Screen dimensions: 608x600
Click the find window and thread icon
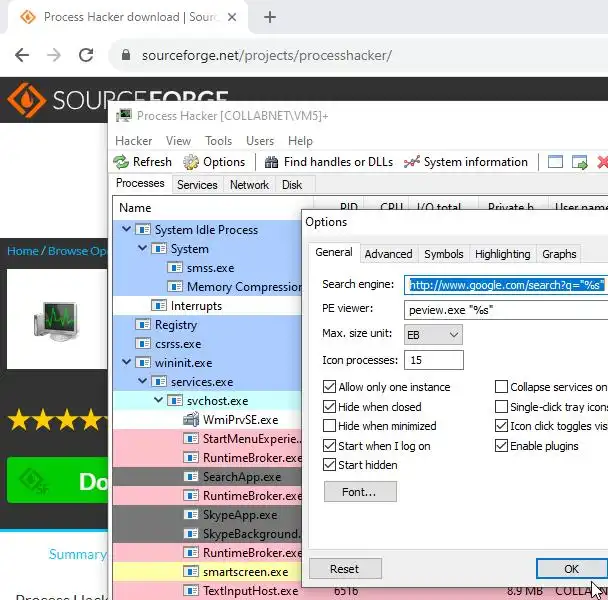point(580,162)
